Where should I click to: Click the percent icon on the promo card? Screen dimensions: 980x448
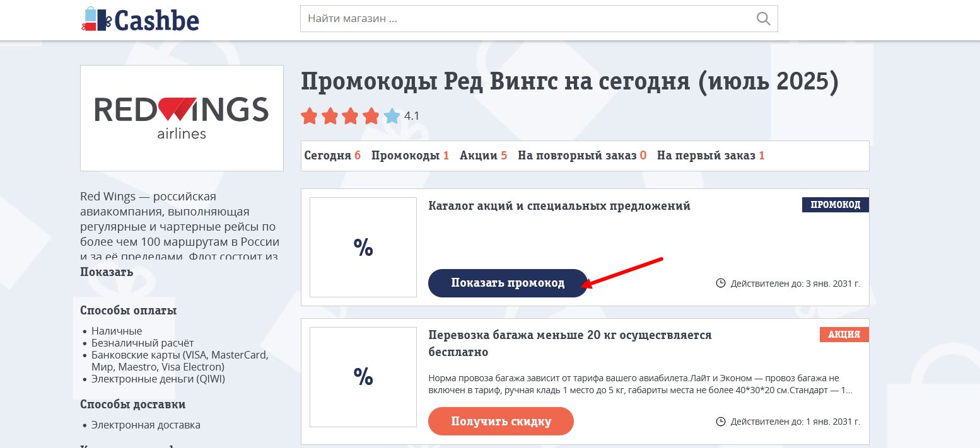[363, 247]
